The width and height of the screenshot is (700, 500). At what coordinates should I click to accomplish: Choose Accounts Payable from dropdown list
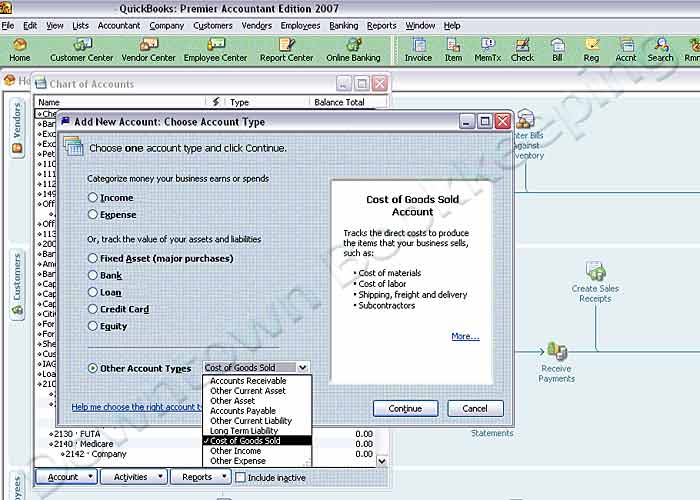[x=243, y=411]
